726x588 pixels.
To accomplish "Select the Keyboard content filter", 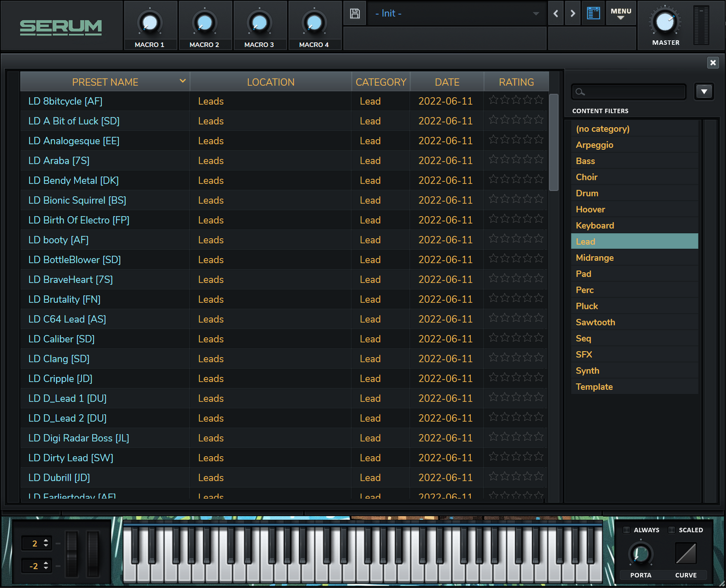I will coord(635,225).
